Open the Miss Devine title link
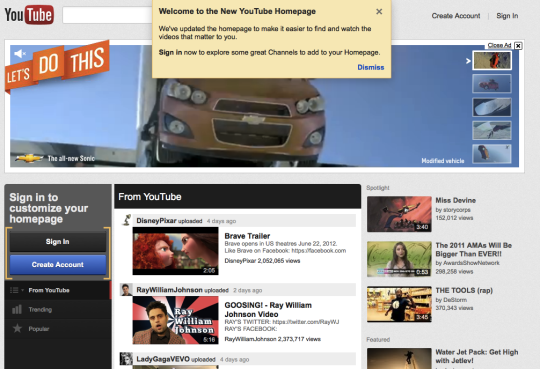 click(455, 201)
